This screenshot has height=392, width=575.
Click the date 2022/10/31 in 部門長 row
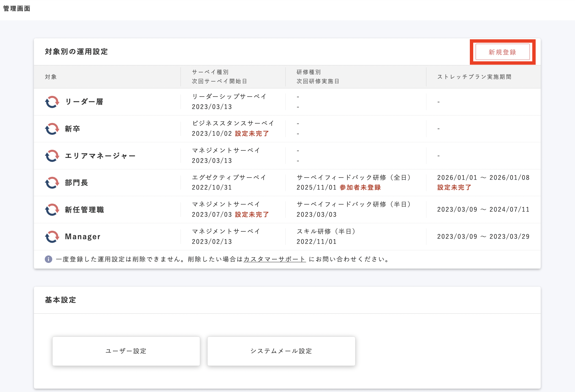pyautogui.click(x=212, y=187)
